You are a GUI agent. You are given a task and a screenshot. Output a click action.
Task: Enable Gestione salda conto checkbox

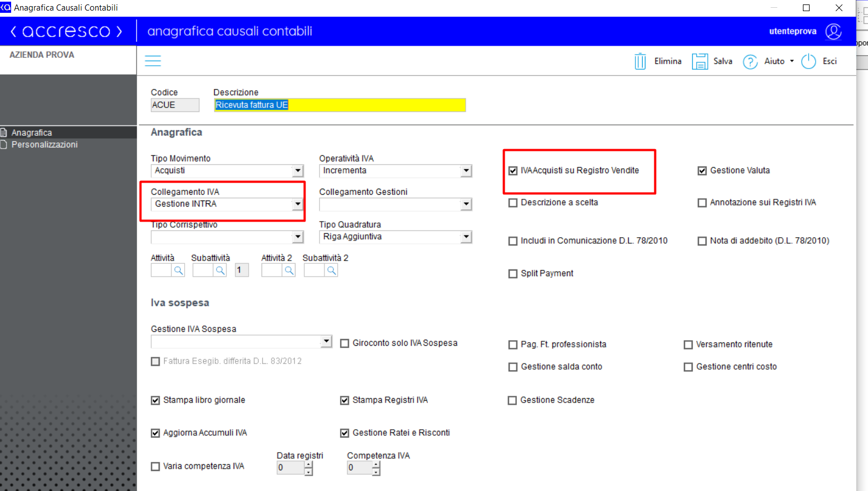[513, 367]
